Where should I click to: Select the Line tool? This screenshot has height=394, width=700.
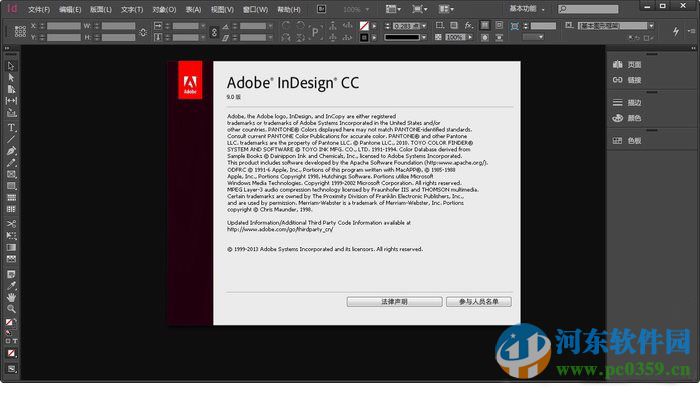(x=11, y=139)
